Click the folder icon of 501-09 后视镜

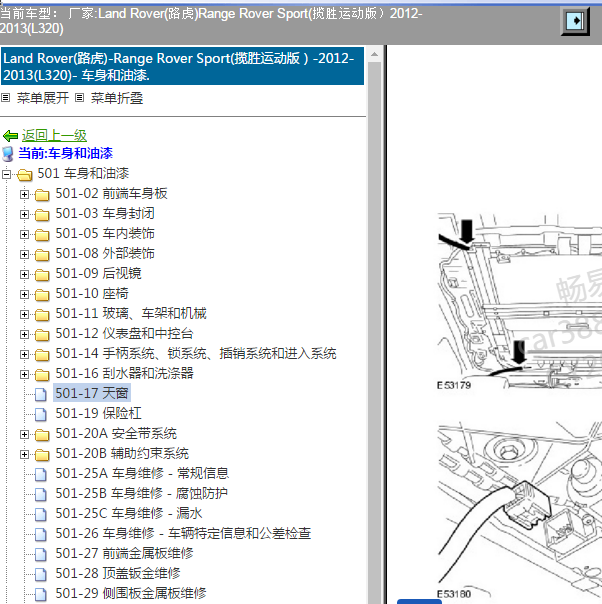42,275
